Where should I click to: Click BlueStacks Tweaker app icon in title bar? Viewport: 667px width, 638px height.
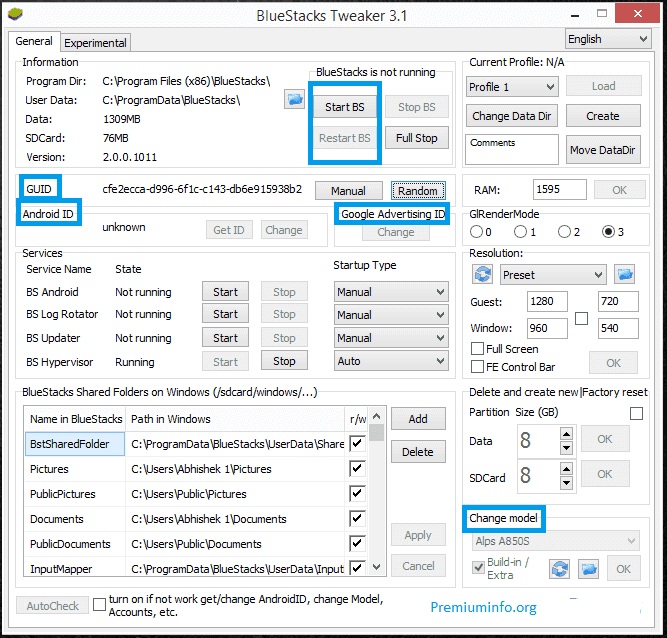(x=15, y=14)
